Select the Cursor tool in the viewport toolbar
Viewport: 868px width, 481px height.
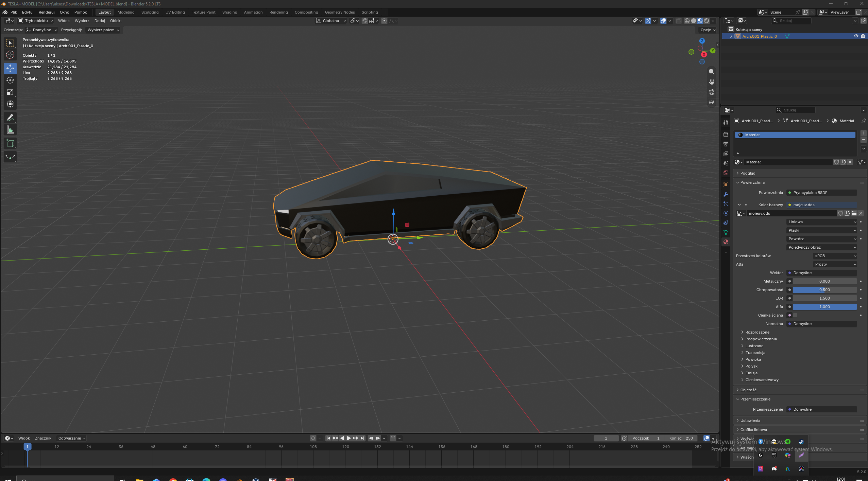10,55
